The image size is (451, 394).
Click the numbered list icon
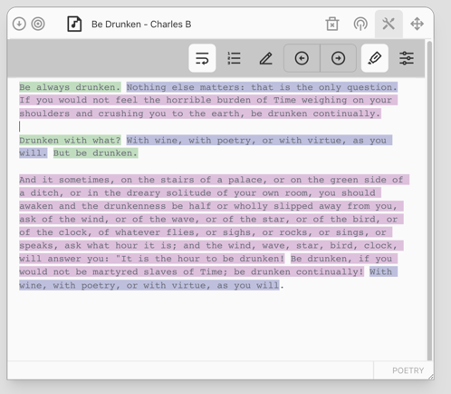[234, 58]
